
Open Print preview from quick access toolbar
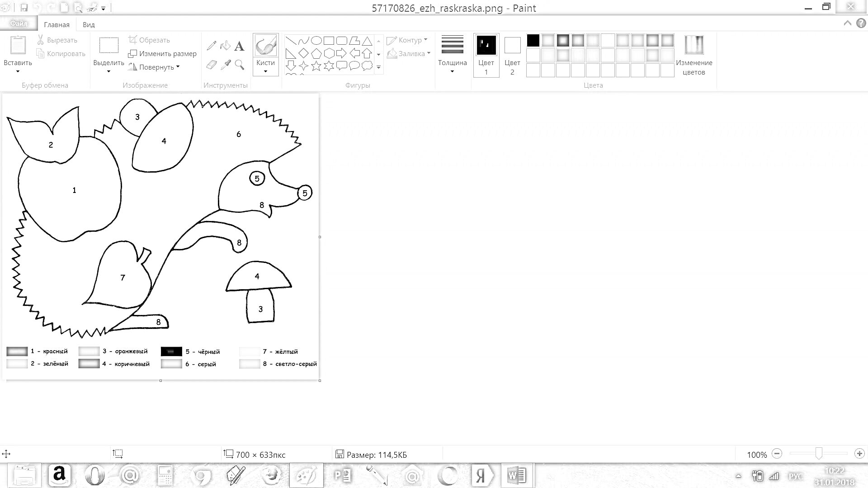pos(78,8)
